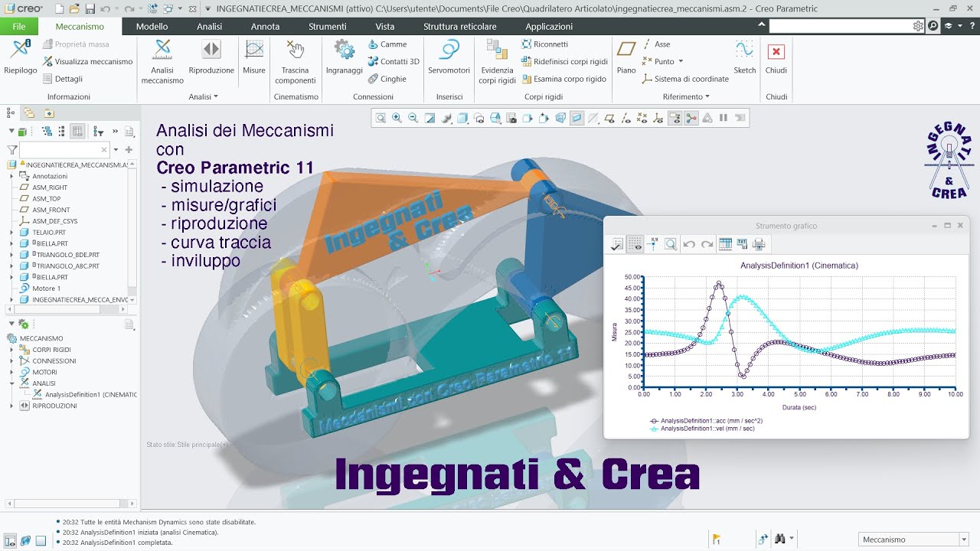
Task: Toggle coordinate system display in graphics toolbar
Action: [658, 118]
